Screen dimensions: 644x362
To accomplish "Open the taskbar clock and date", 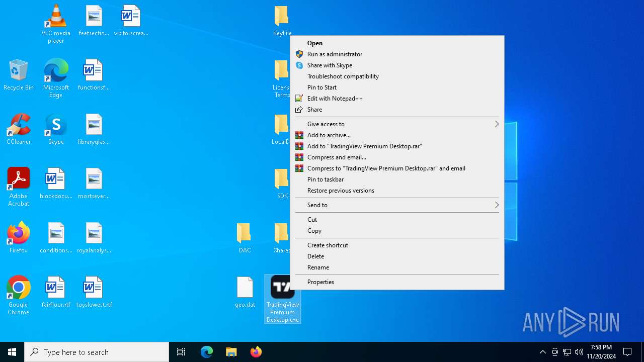I will [601, 352].
